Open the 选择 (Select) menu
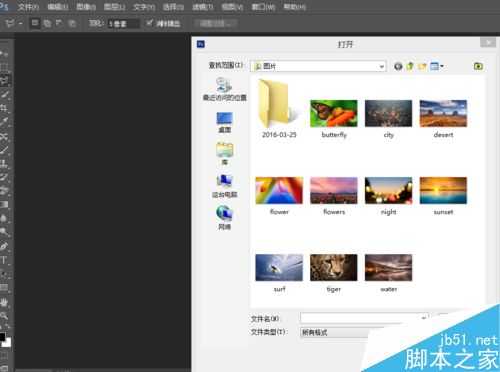The width and height of the screenshot is (500, 372). tap(173, 7)
